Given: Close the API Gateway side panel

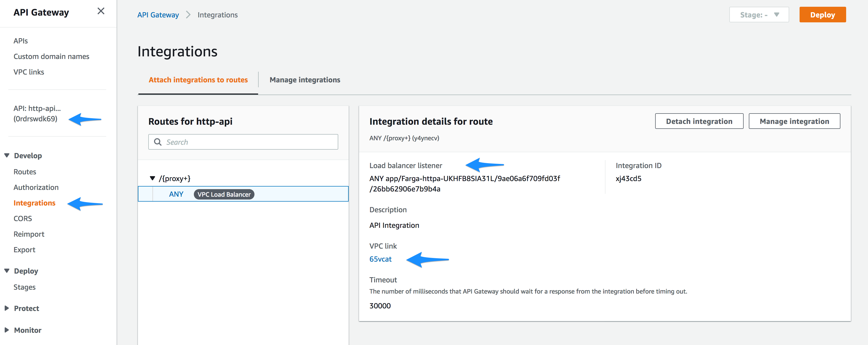Looking at the screenshot, I should coord(101,11).
